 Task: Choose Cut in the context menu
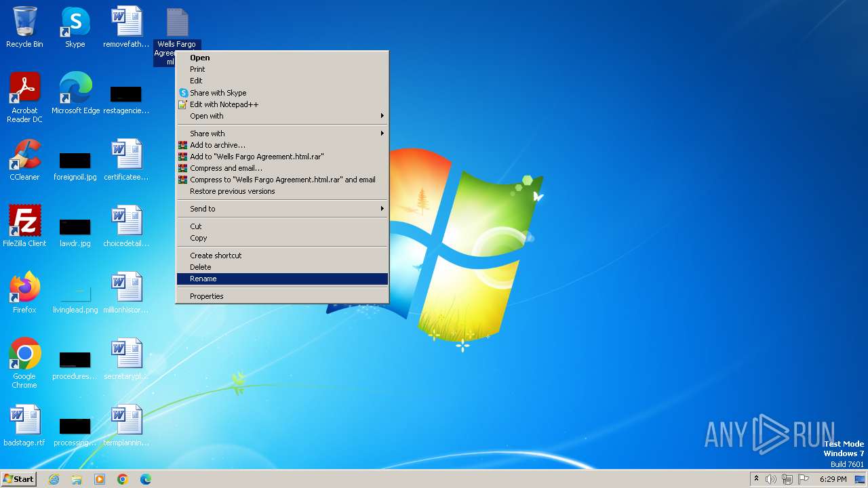(x=282, y=226)
